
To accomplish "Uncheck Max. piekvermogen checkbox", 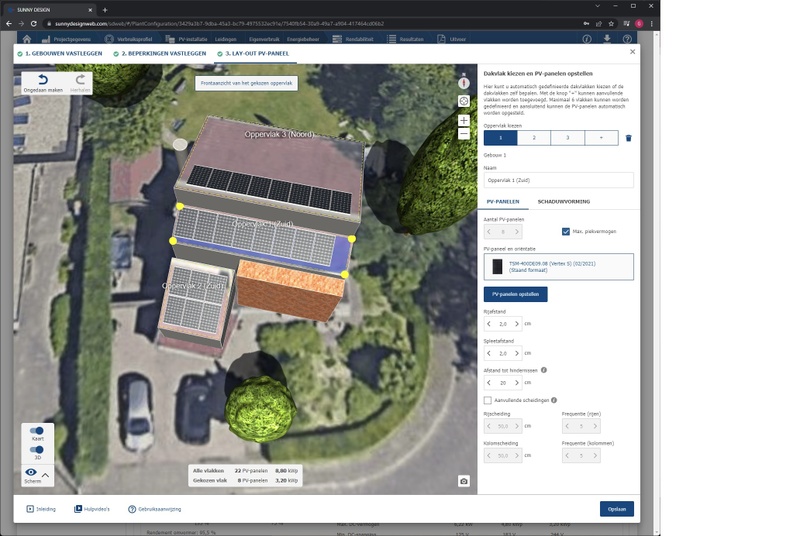I will click(566, 232).
